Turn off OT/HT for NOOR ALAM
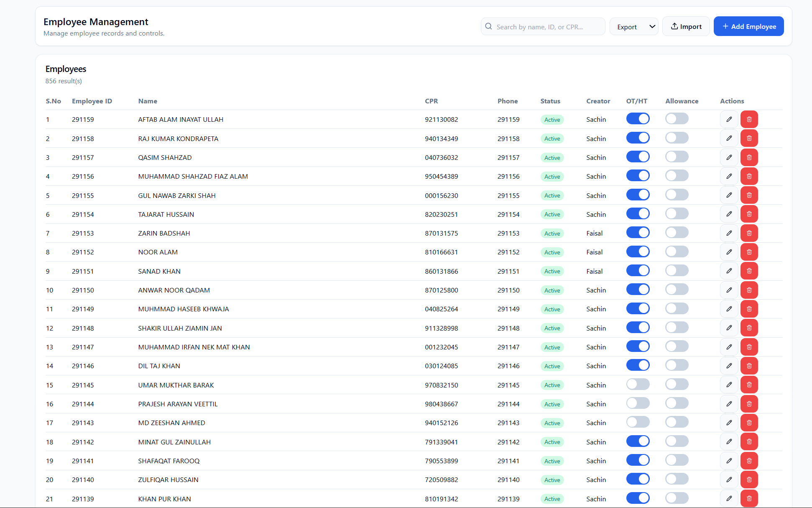Image resolution: width=812 pixels, height=508 pixels. pos(638,251)
